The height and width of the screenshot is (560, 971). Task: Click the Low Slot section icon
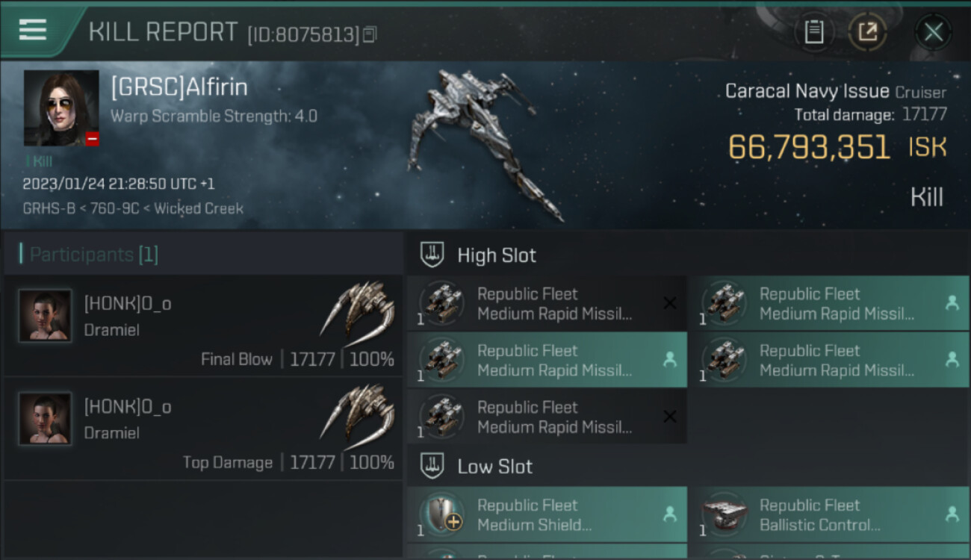(432, 467)
